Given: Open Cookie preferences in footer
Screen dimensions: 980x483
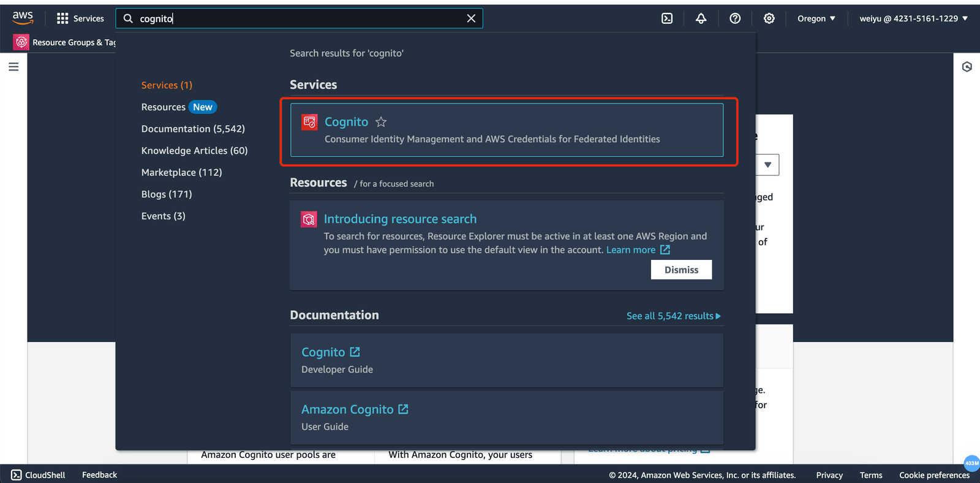Looking at the screenshot, I should [934, 475].
